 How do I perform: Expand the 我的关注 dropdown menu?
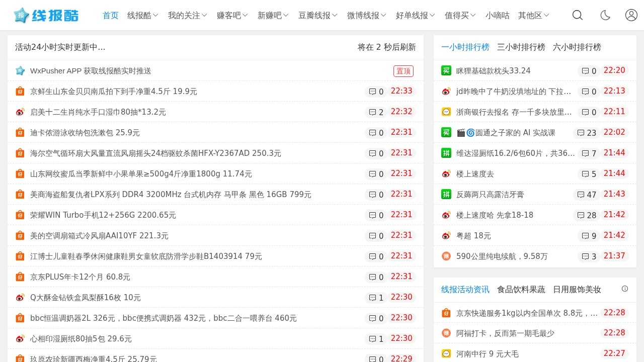tap(188, 15)
